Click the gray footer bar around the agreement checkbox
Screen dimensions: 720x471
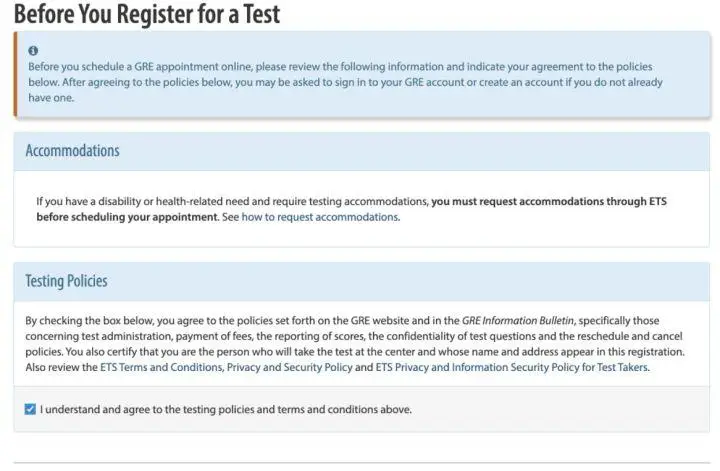[x=361, y=409]
